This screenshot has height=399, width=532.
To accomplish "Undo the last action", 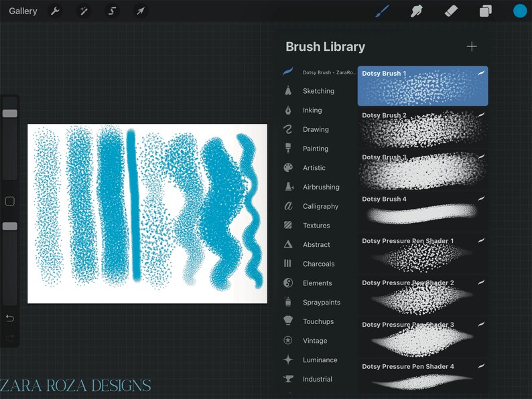I will pos(10,318).
